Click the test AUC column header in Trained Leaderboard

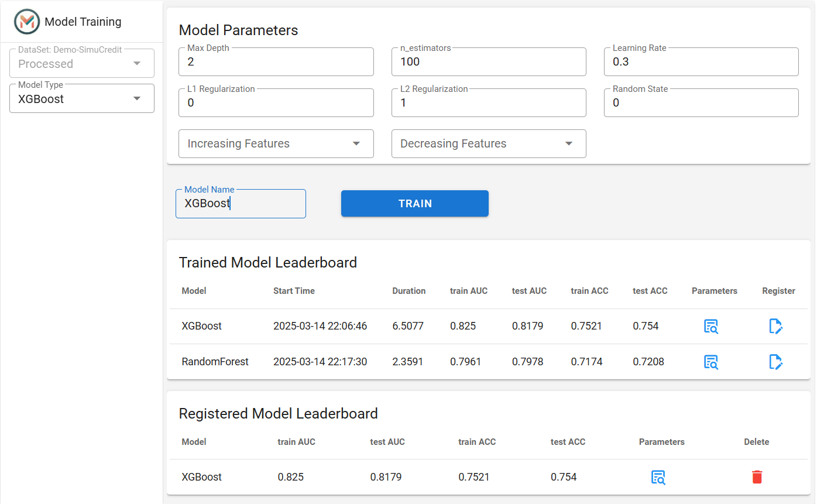click(x=529, y=291)
